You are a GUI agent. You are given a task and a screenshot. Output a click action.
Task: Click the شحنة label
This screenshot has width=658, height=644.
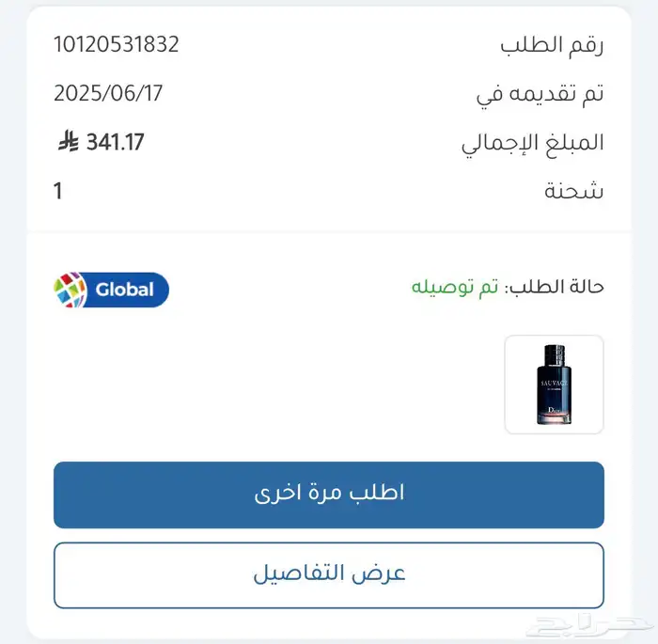(x=574, y=191)
